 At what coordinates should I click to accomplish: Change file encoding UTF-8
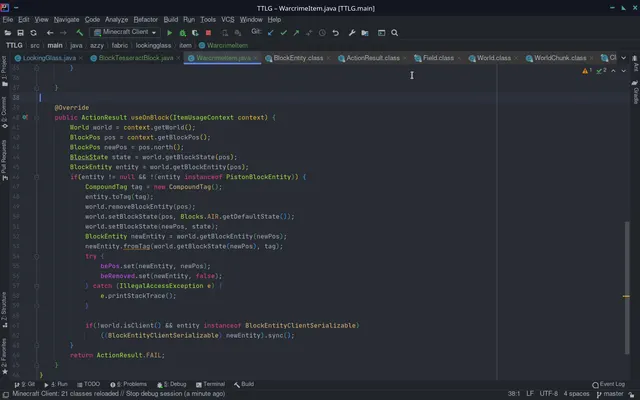(549, 394)
